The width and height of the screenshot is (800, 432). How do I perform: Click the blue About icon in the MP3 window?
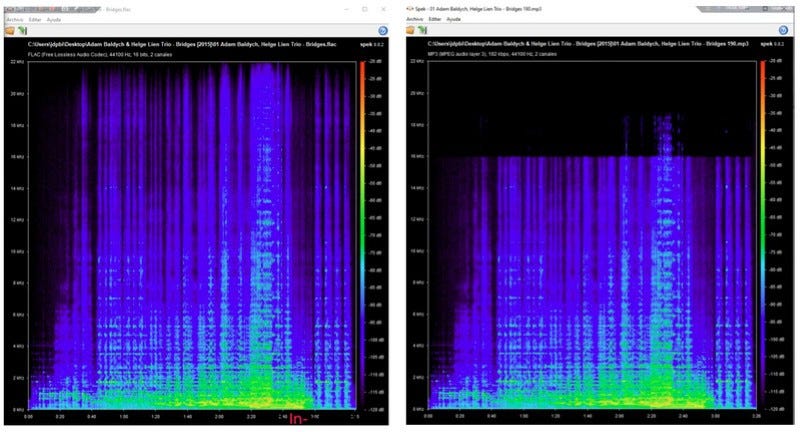[x=784, y=30]
